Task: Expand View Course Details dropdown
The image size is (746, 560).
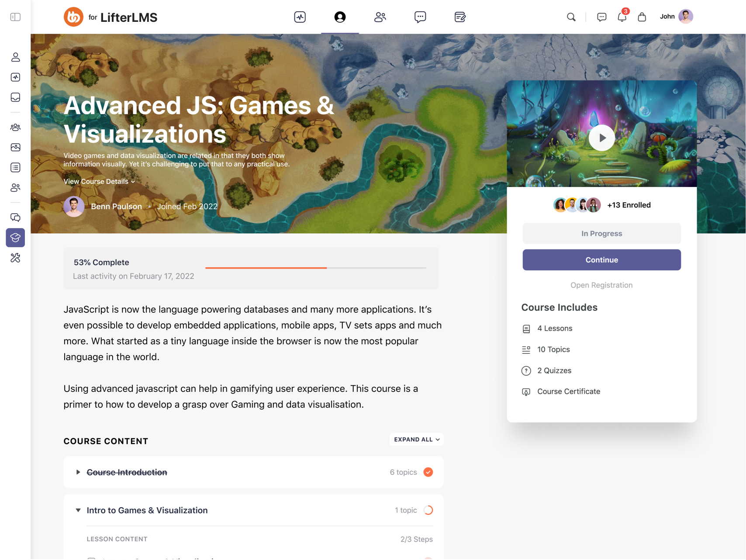Action: 99,181
